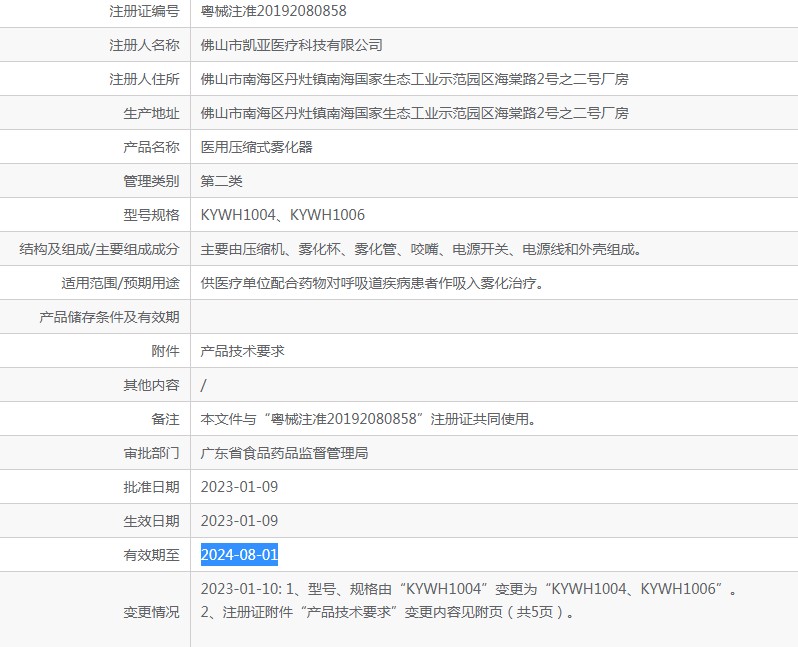The image size is (798, 647).
Task: Click the 生效日期 value 2023-01-09
Action: pos(239,521)
